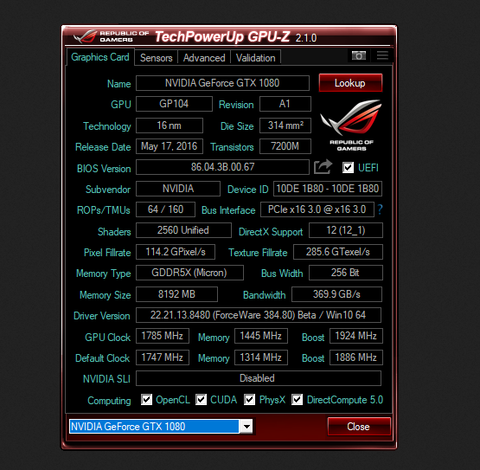Click the Default Clock boost value 1886 MHz
Screen dimensions: 480x470
(356, 357)
